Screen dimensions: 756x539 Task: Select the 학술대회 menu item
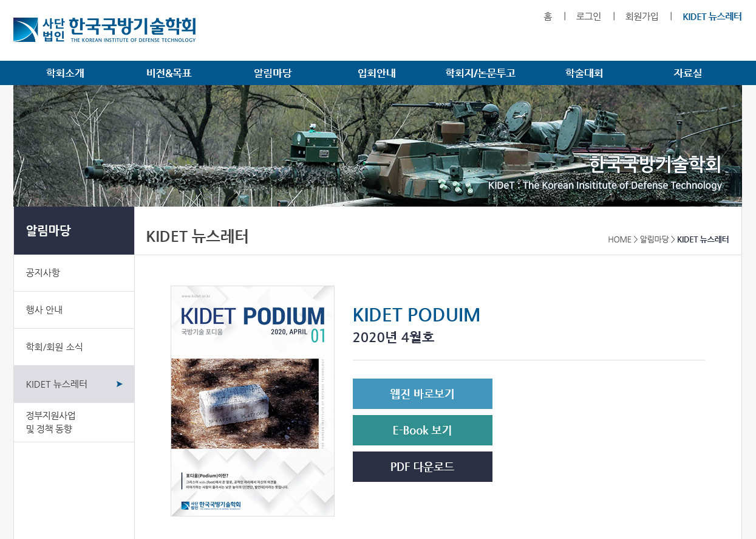tap(584, 73)
